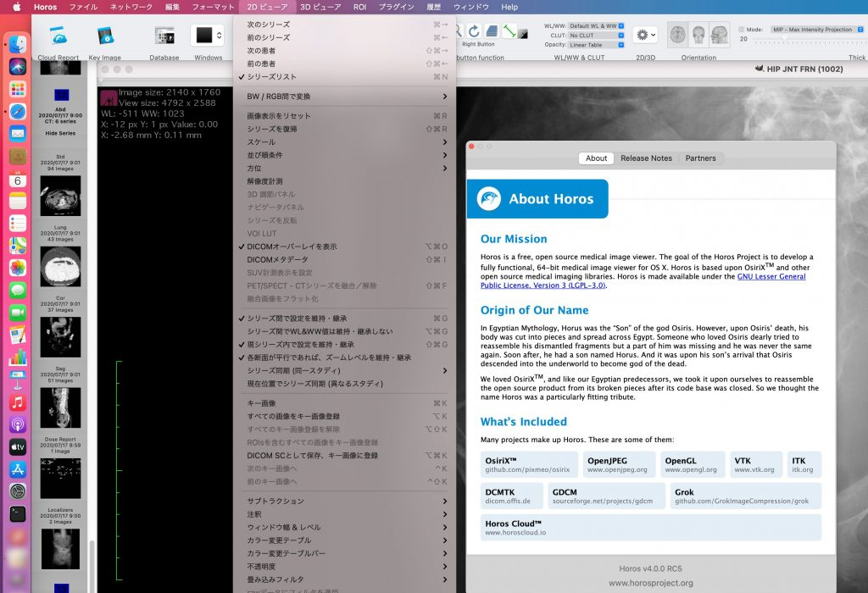Open the MIP projection mode dropdown
The image size is (868, 593).
point(818,30)
